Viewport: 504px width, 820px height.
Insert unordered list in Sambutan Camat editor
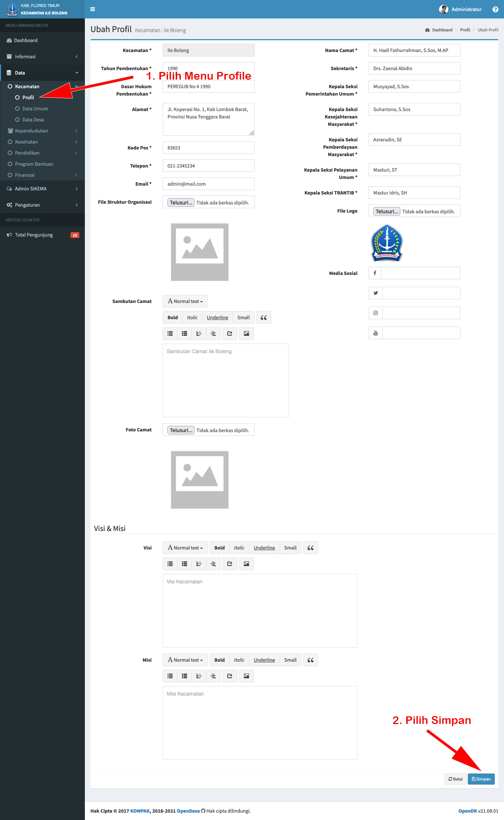coord(170,334)
